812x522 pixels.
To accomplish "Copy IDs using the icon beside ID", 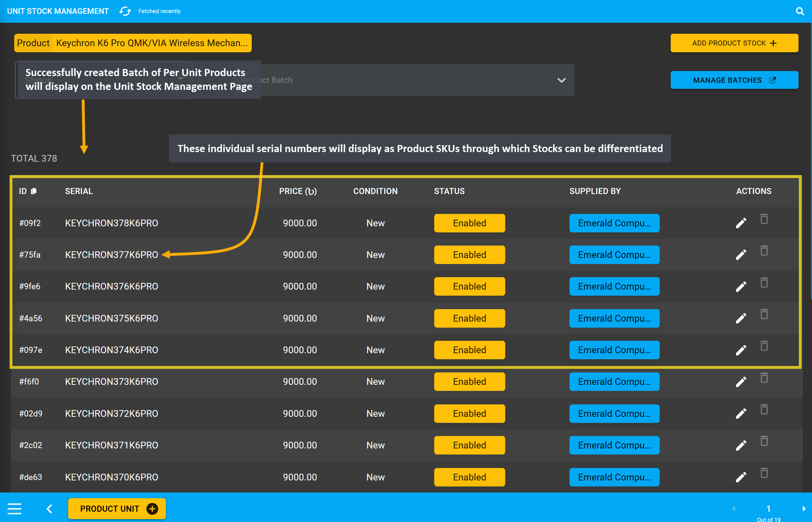I will click(x=34, y=191).
